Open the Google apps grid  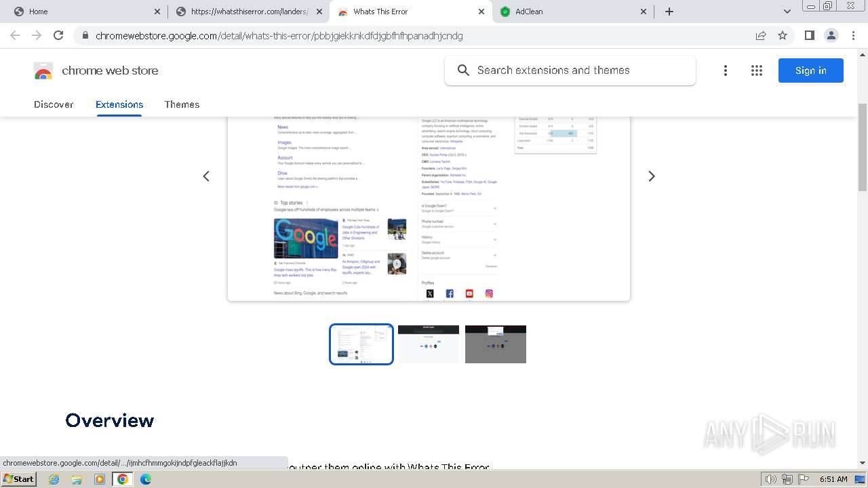click(757, 70)
